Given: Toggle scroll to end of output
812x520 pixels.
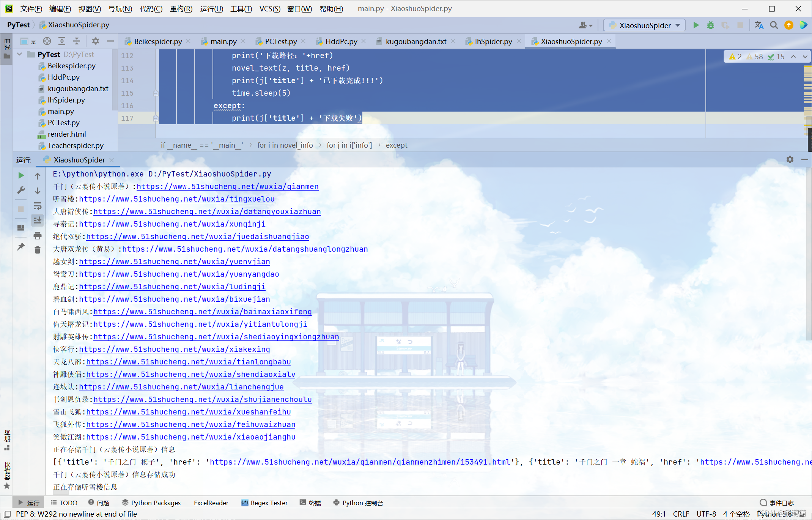Looking at the screenshot, I should (37, 220).
